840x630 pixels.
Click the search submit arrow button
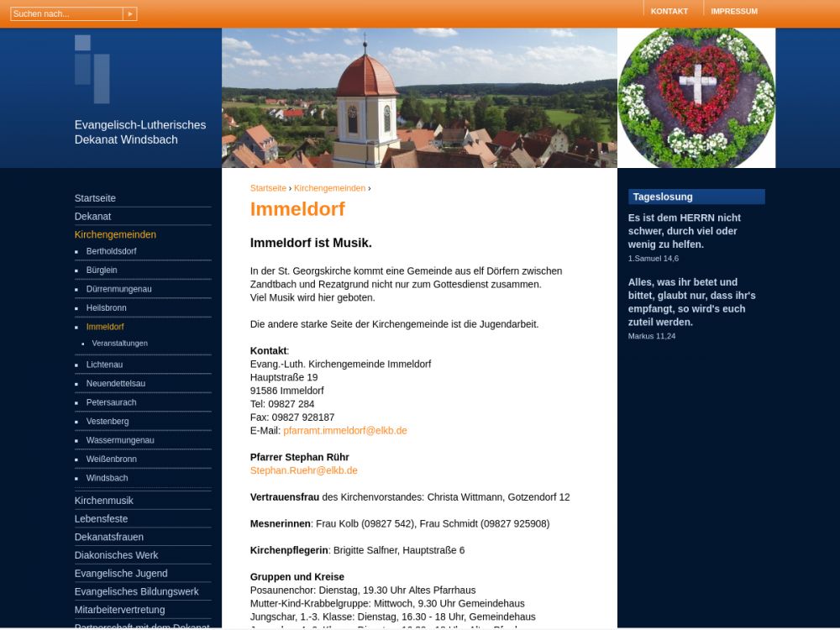[x=129, y=13]
